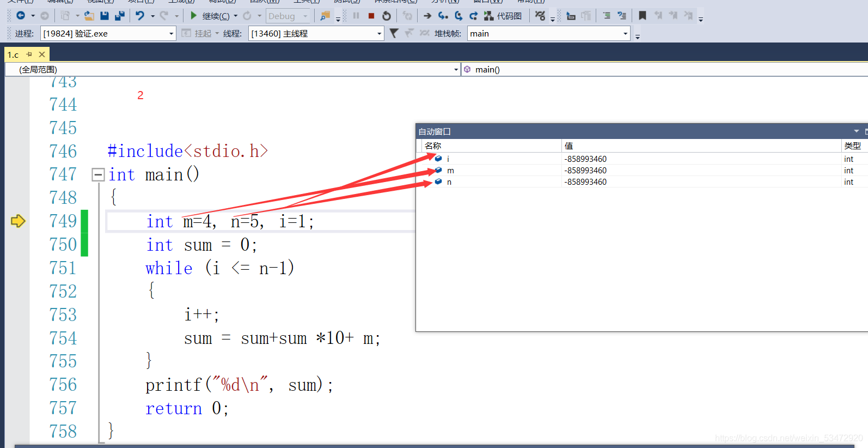Collapse the main function outline box

coord(98,174)
